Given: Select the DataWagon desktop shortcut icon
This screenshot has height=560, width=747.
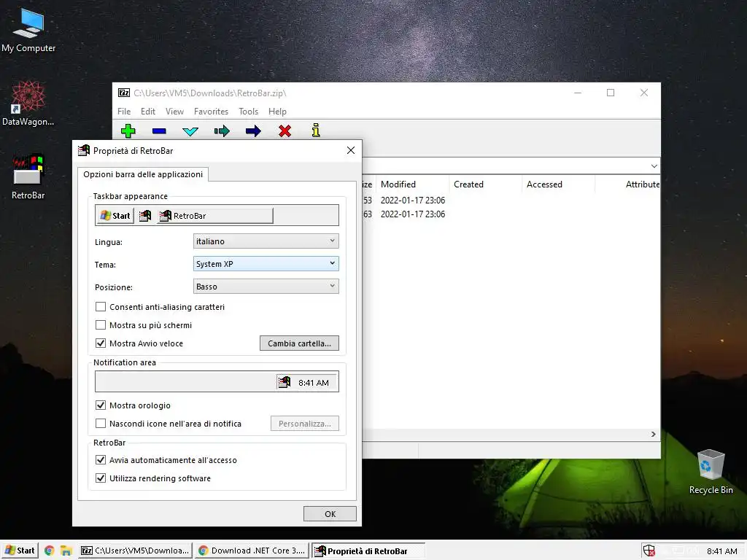Looking at the screenshot, I should point(28,103).
